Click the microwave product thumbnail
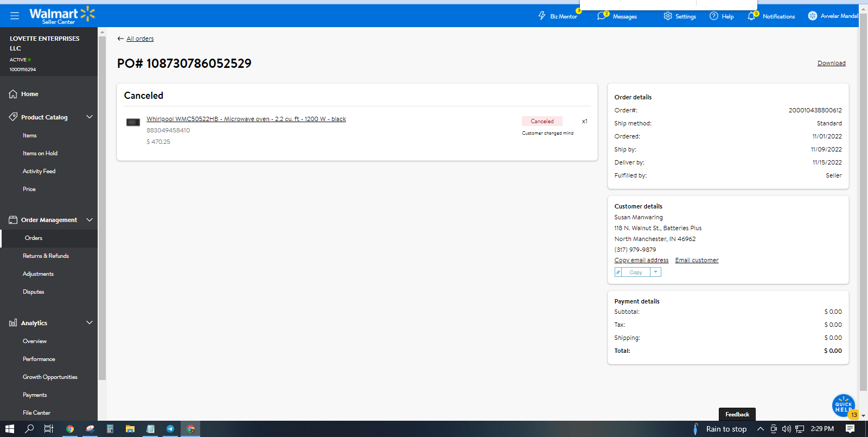The image size is (868, 437). click(x=133, y=122)
